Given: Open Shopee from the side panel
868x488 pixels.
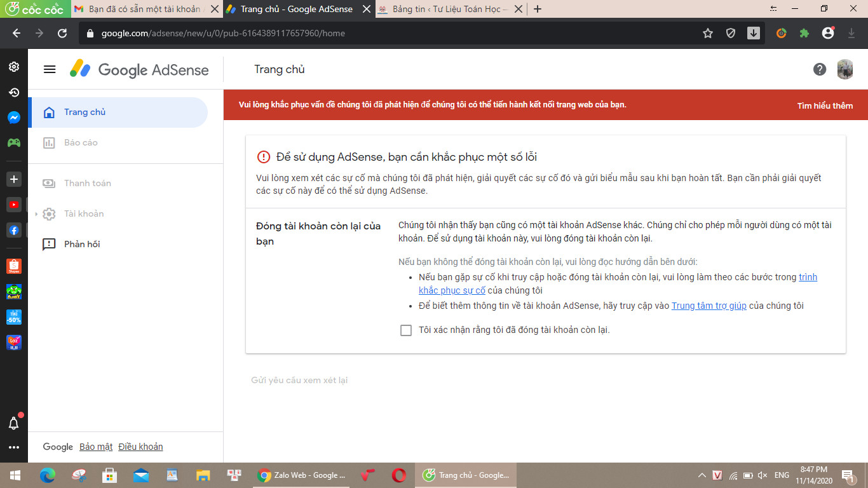Looking at the screenshot, I should tap(14, 266).
